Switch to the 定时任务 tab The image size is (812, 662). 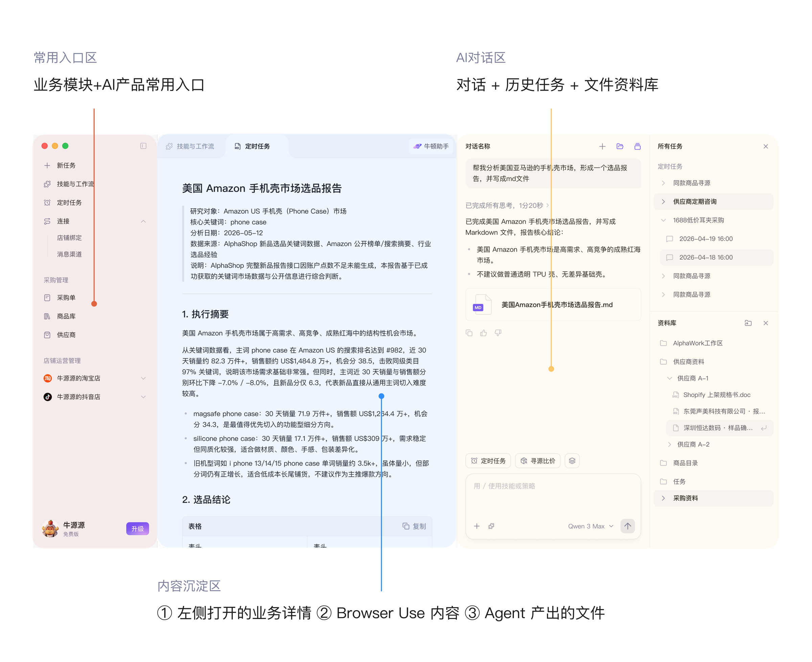pos(252,146)
